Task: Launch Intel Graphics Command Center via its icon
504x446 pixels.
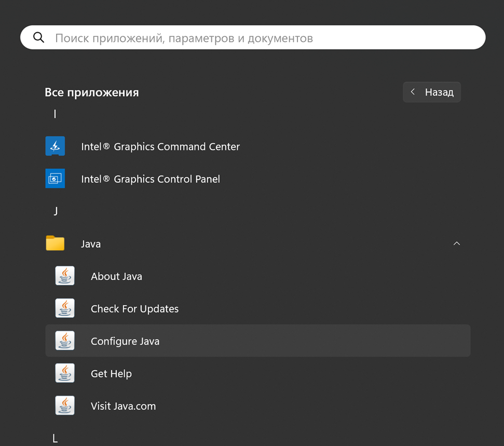Action: [x=55, y=146]
